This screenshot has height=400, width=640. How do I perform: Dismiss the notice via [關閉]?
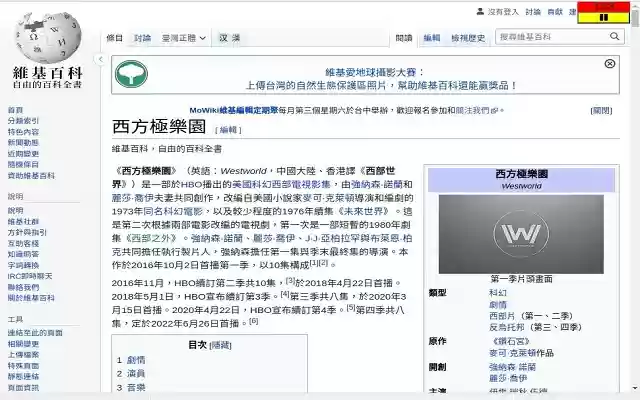point(601,111)
